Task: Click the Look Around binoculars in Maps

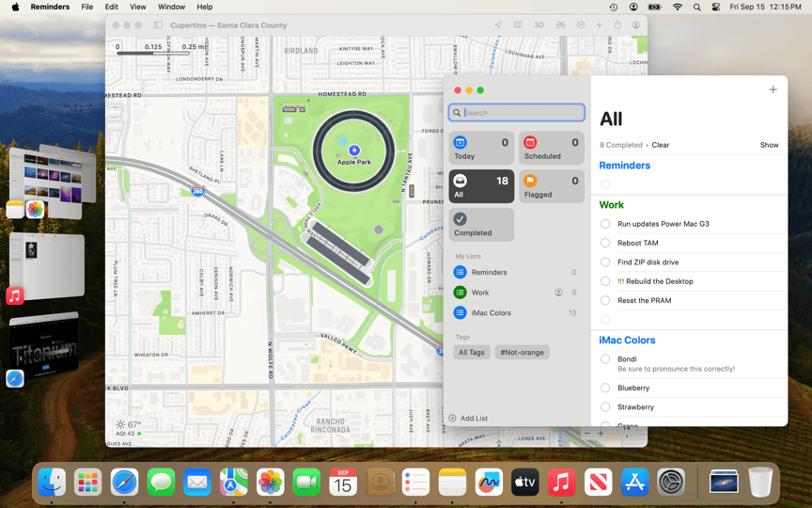Action: [x=560, y=24]
